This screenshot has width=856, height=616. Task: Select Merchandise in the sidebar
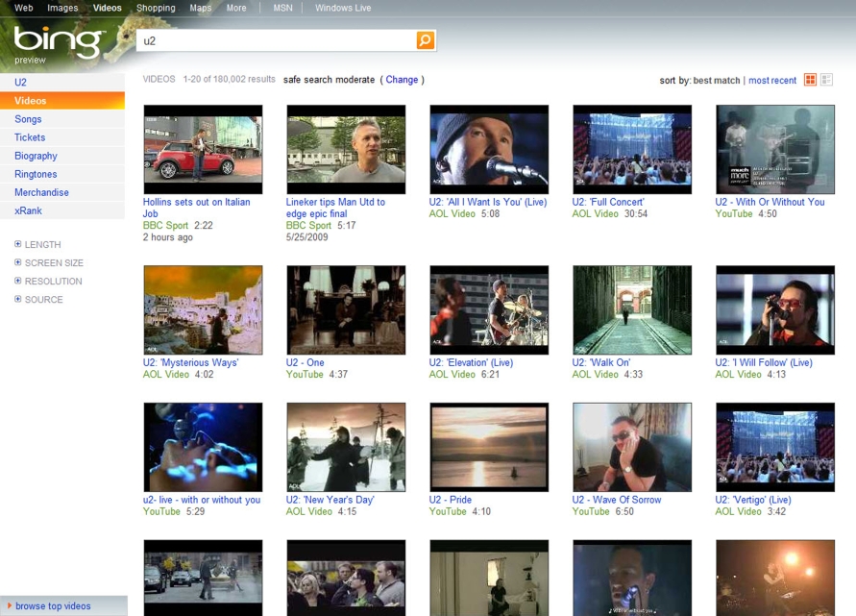62,192
